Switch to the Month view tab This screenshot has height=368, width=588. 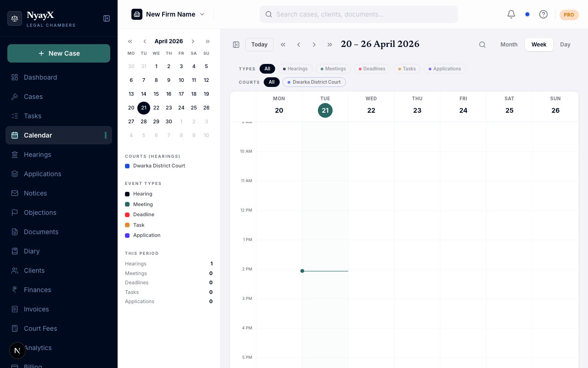tap(509, 45)
